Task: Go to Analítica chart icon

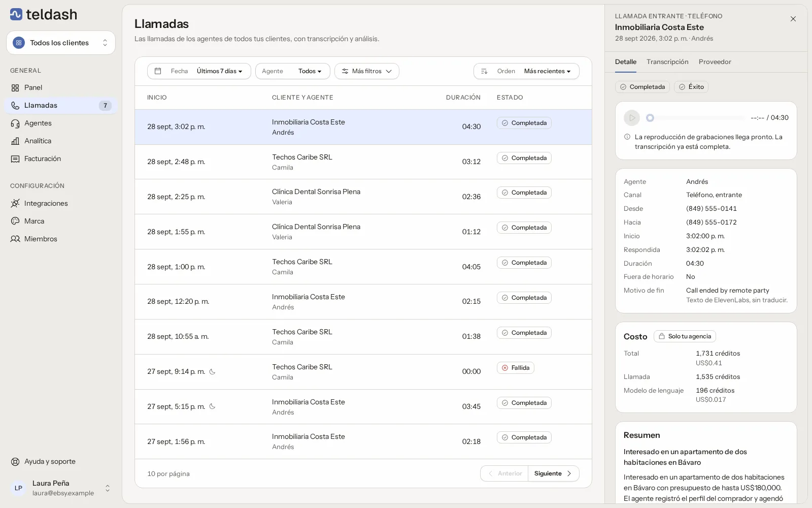Action: (15, 141)
